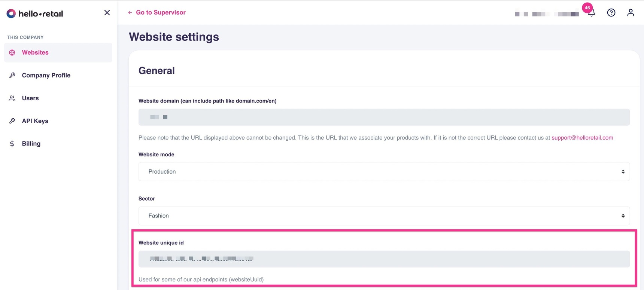The image size is (644, 290).
Task: Open the Websites menu item
Action: pos(35,53)
